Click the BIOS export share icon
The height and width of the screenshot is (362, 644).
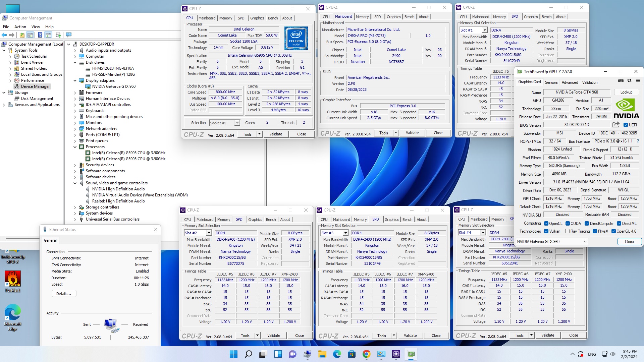(615, 125)
